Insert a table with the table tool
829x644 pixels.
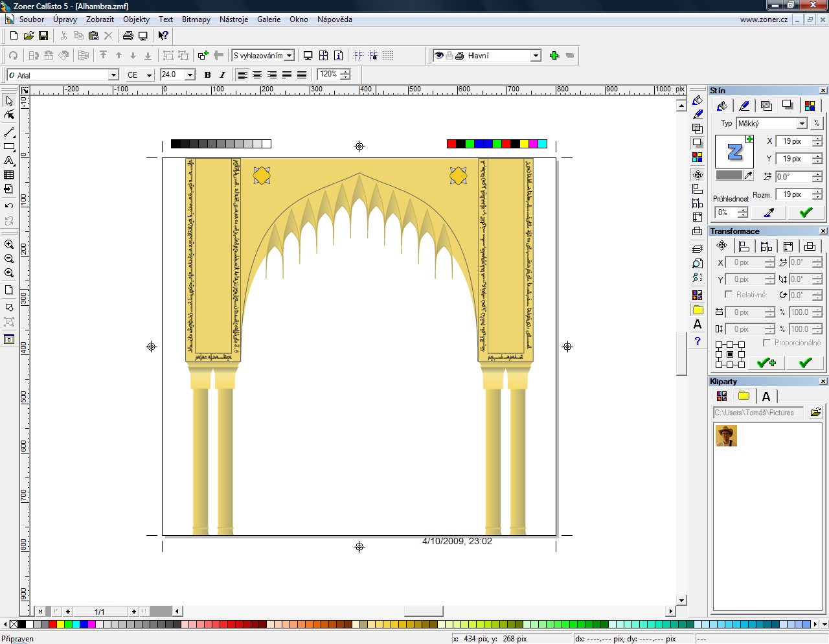(x=9, y=175)
